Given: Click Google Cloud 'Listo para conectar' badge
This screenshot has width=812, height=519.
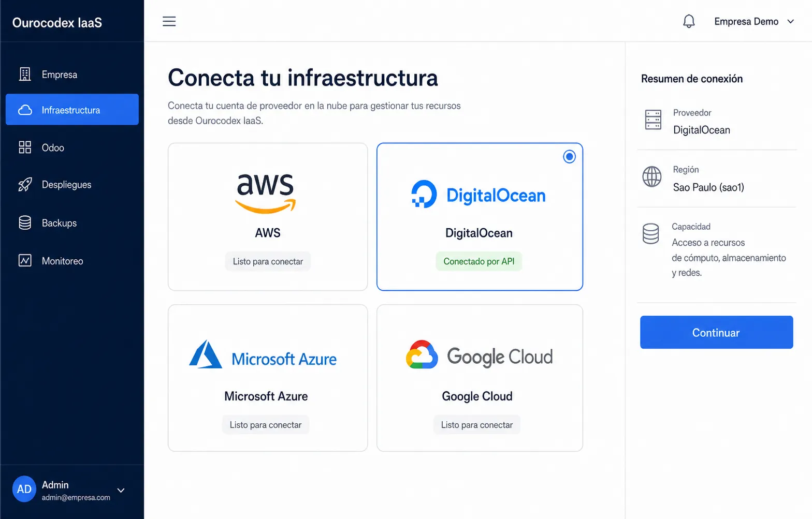Looking at the screenshot, I should click(477, 425).
